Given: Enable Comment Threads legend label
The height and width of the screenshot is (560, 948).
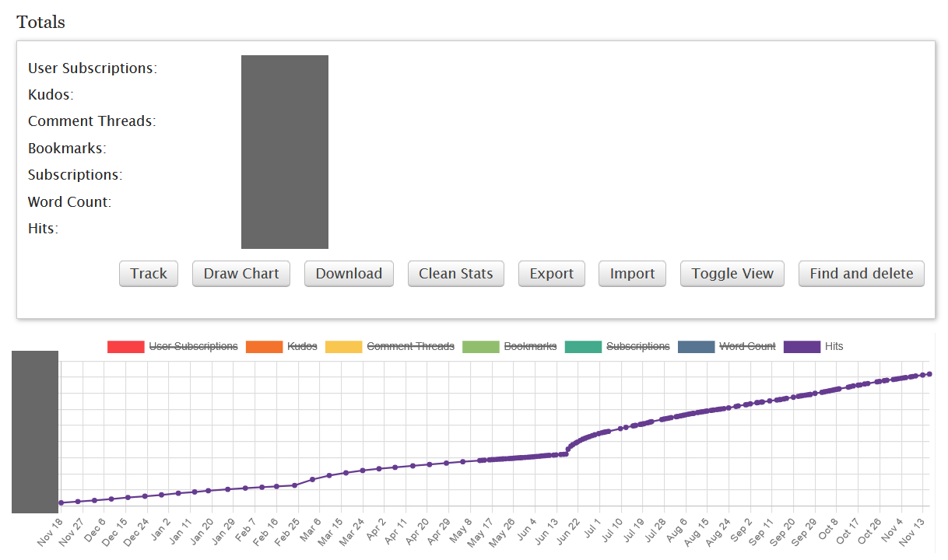Looking at the screenshot, I should (410, 346).
